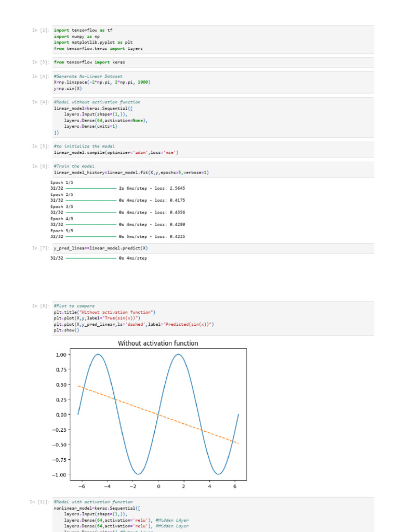Click "#Model without activation function" comment
Screen dimensions: 399x532
click(x=97, y=102)
